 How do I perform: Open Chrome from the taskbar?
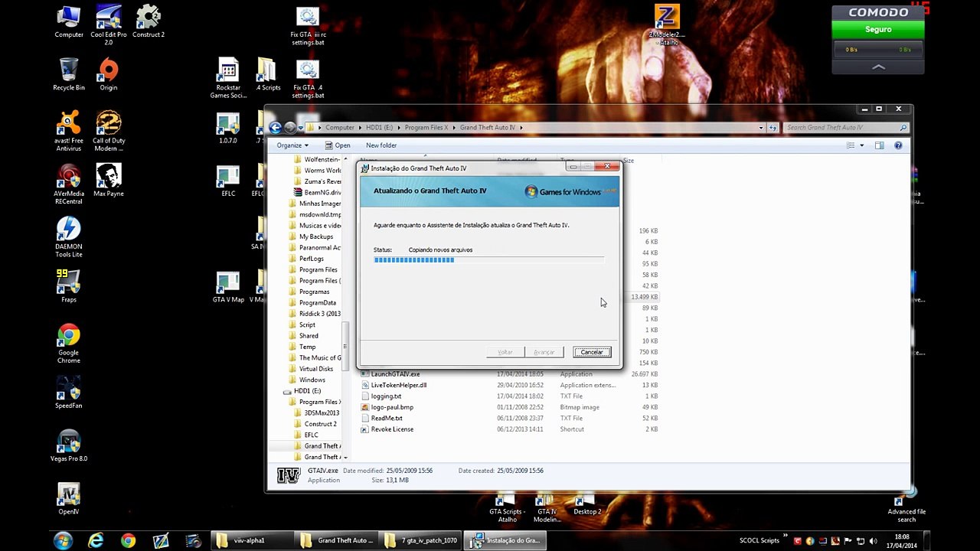pos(128,540)
